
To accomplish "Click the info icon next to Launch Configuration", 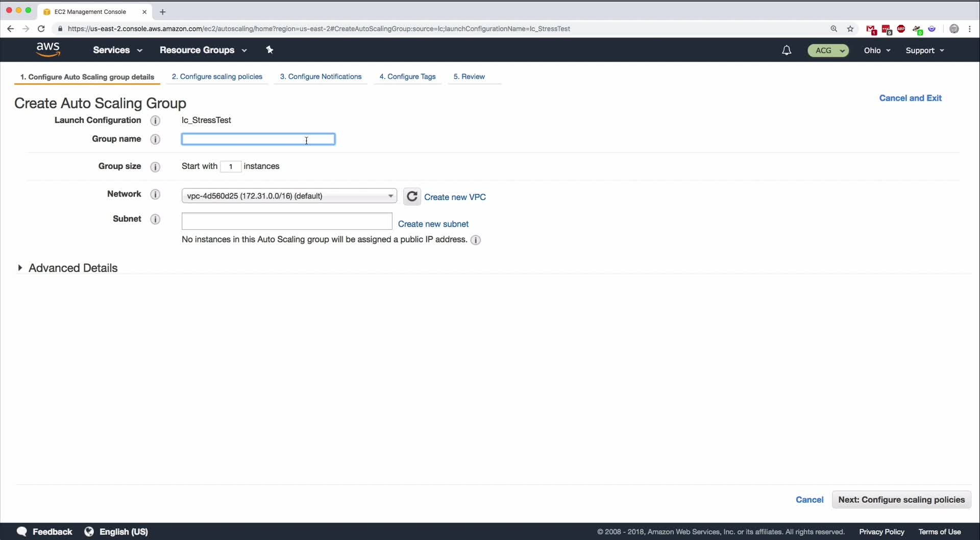I will (x=156, y=120).
